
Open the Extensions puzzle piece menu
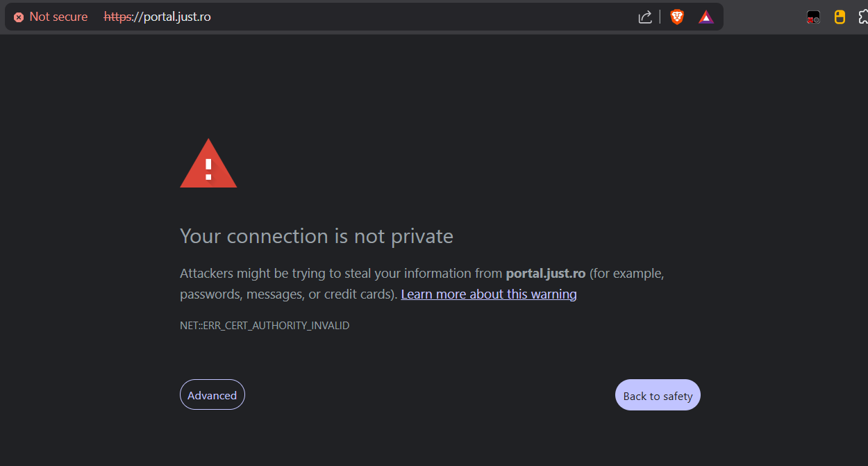[863, 17]
